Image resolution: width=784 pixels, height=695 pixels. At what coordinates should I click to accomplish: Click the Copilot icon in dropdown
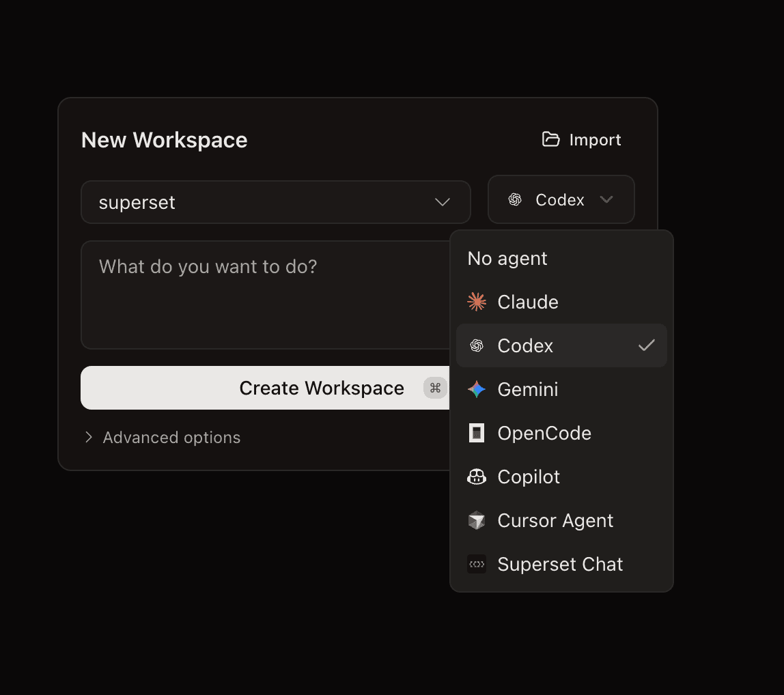[x=477, y=477]
